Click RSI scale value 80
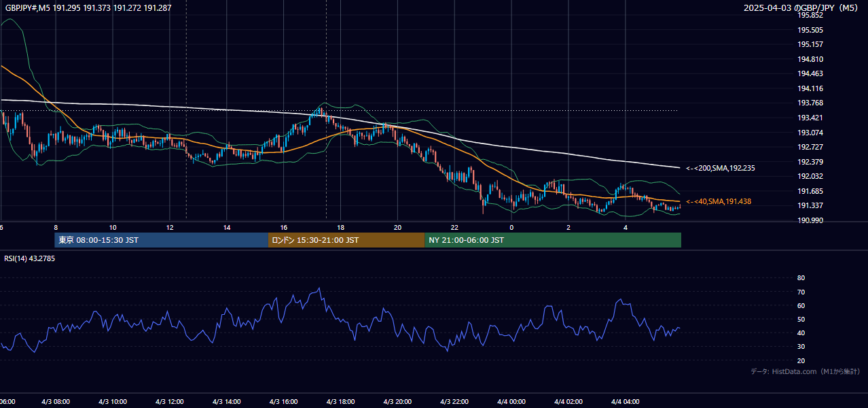The image size is (868, 408). coord(801,278)
